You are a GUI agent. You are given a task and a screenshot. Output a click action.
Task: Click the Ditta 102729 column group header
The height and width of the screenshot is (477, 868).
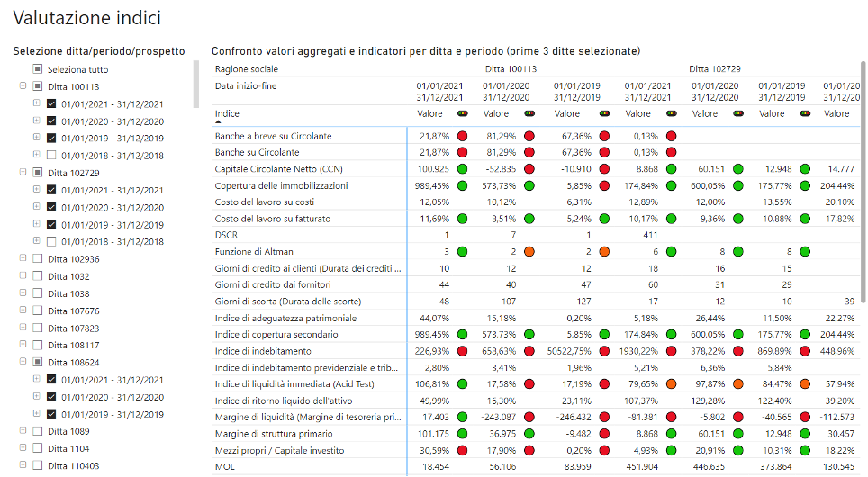click(x=714, y=68)
